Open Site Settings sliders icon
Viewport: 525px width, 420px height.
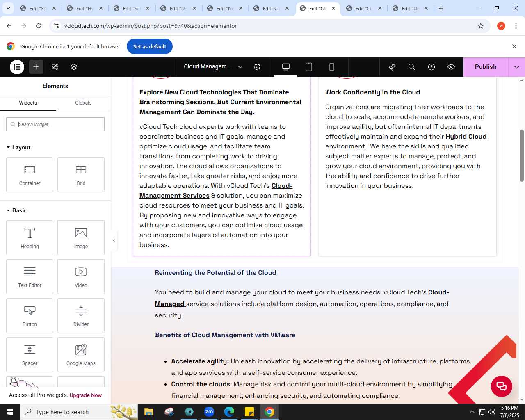pos(55,67)
